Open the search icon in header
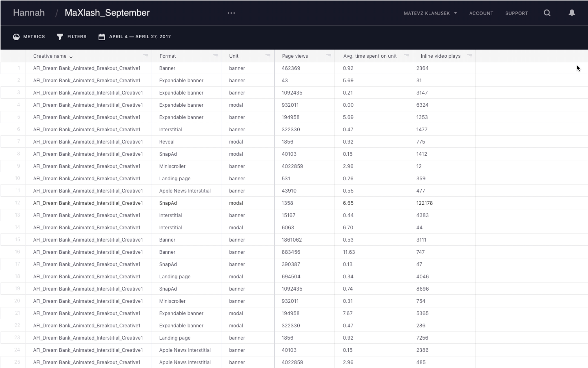The image size is (588, 368). [x=547, y=13]
